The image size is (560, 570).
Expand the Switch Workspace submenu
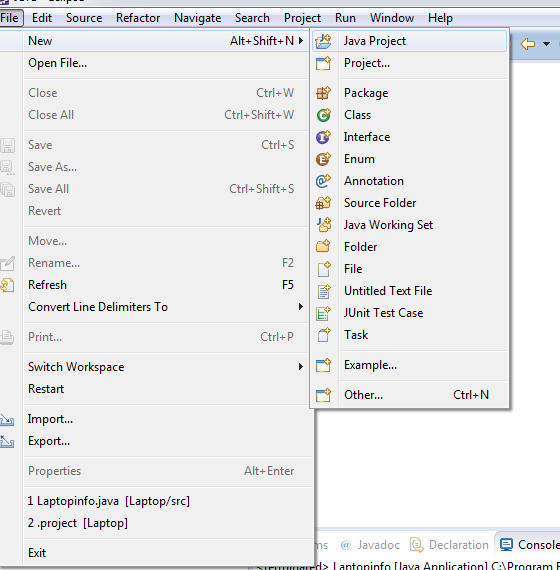point(301,367)
